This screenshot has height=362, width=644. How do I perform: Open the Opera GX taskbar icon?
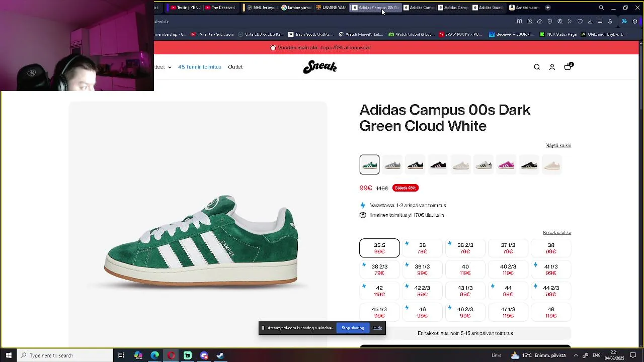[x=172, y=355]
